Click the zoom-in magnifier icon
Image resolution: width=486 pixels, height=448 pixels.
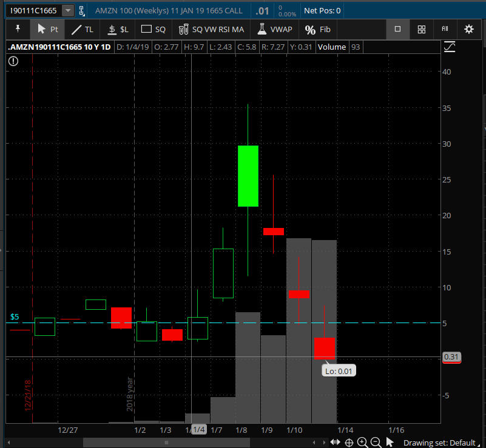[x=362, y=442]
